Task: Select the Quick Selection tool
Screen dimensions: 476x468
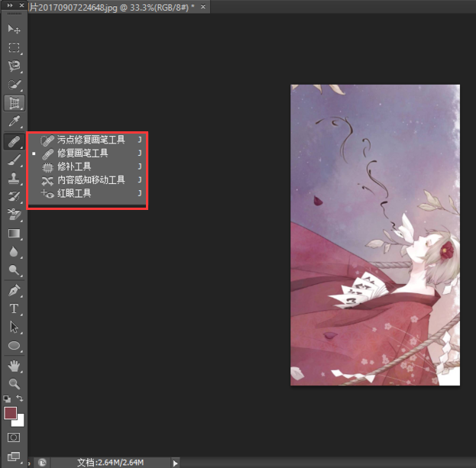Action: tap(14, 84)
